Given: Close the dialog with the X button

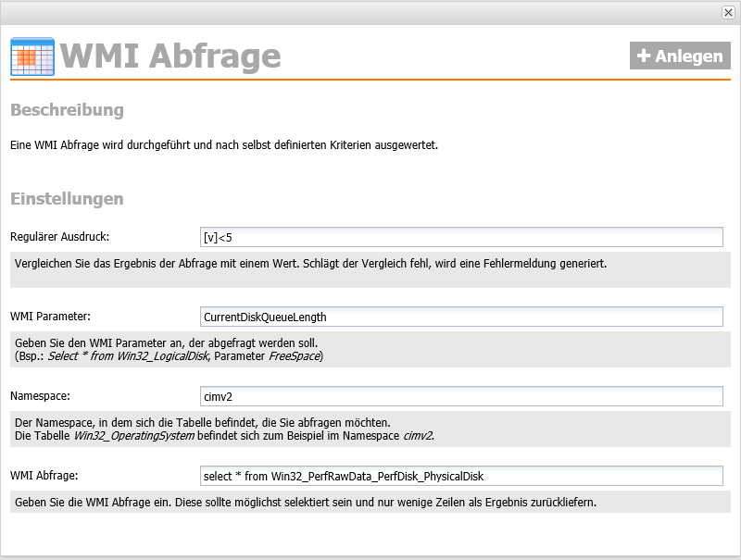Looking at the screenshot, I should click(x=728, y=12).
